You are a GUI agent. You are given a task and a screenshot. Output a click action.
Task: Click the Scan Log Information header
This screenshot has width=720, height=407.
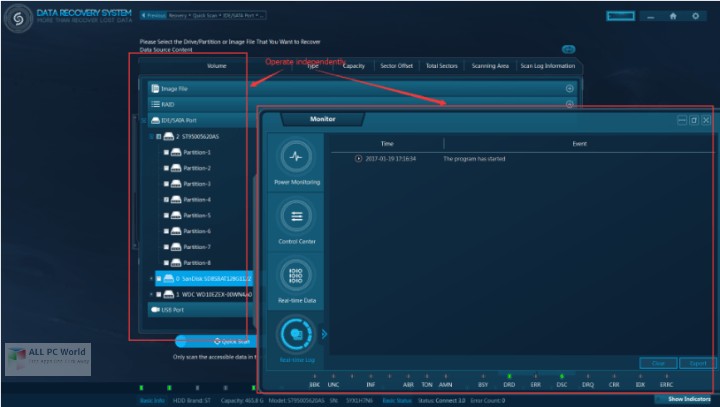547,66
